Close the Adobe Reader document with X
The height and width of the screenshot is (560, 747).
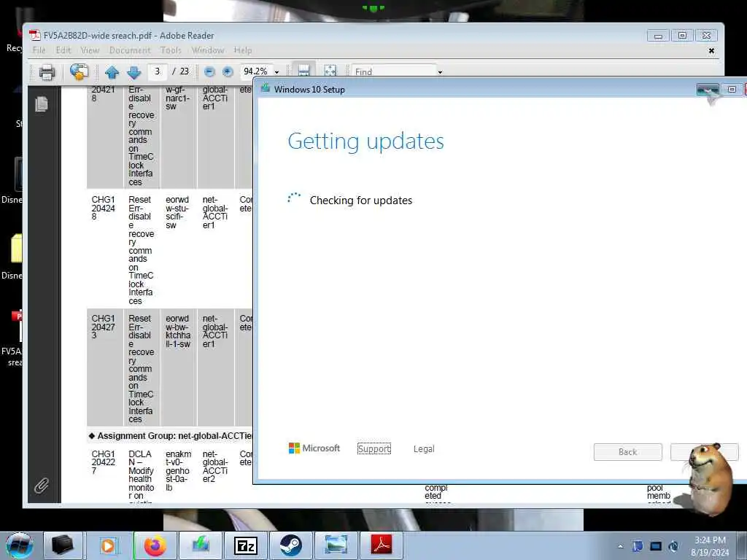tap(711, 50)
